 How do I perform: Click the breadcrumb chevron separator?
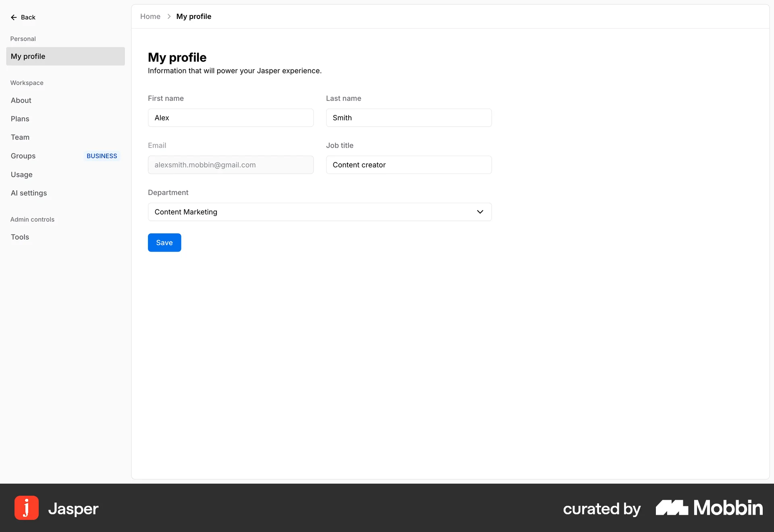(x=169, y=17)
